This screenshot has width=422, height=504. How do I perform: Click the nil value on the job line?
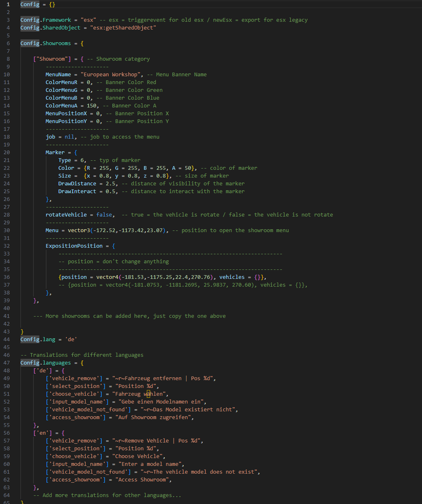coord(68,137)
